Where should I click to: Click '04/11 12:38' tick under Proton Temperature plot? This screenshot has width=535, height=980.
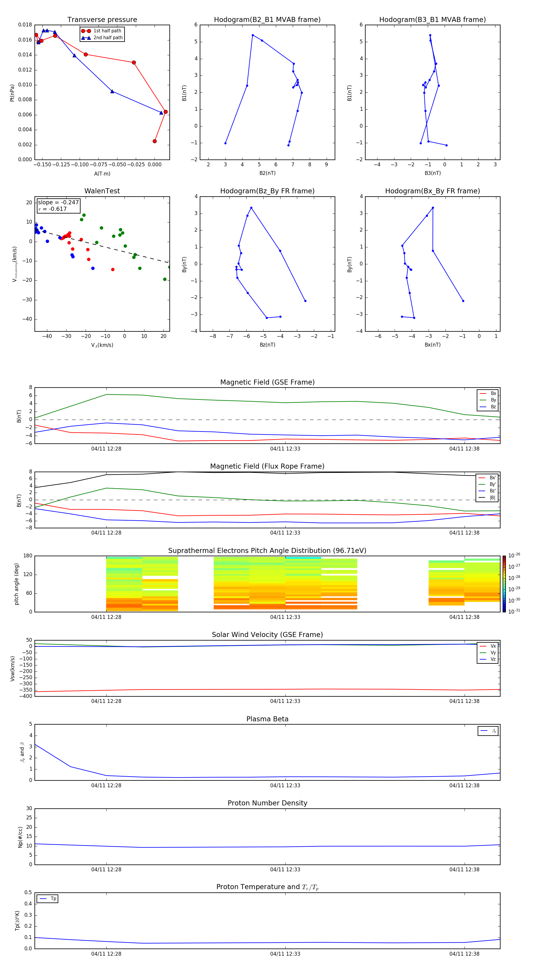(464, 954)
